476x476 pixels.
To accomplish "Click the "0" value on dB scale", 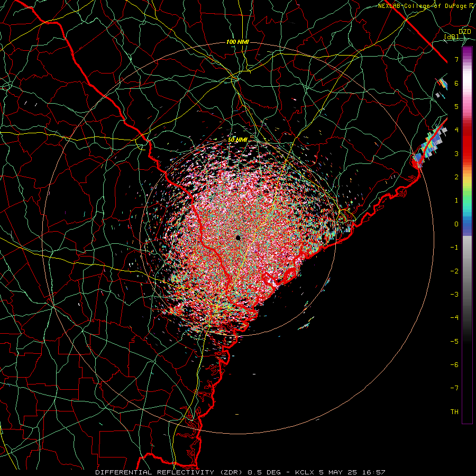I will point(456,224).
